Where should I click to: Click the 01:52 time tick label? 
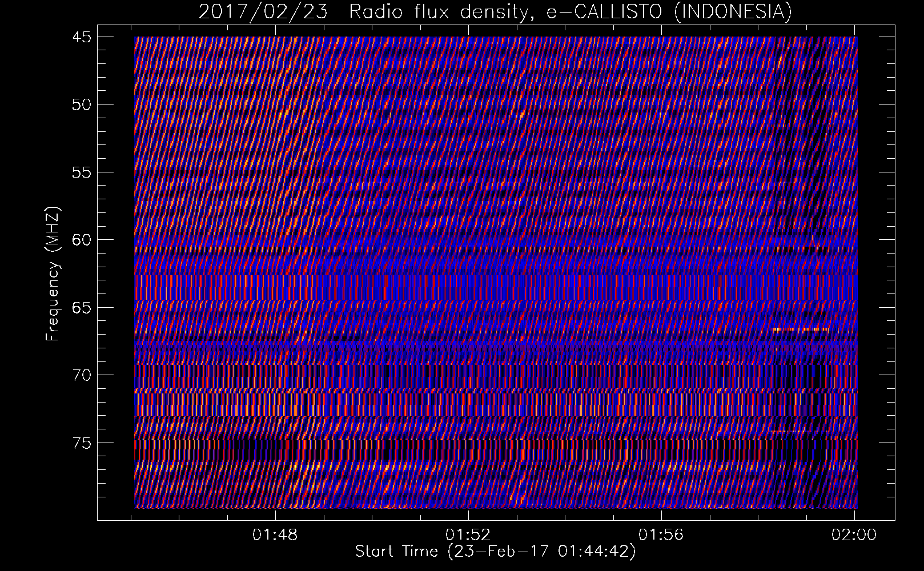click(468, 535)
